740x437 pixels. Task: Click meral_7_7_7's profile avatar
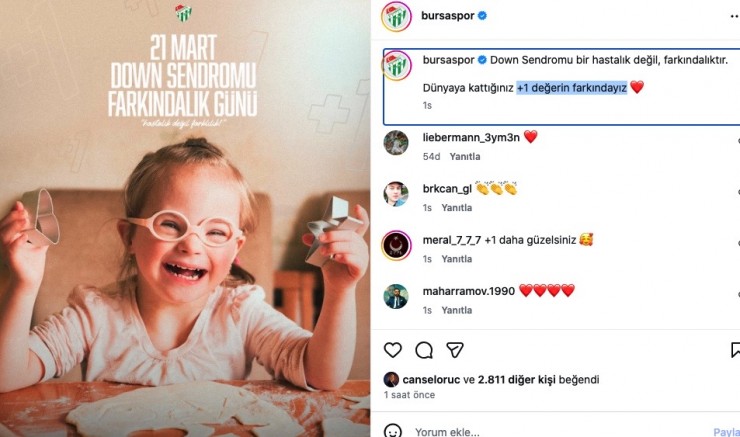(396, 245)
